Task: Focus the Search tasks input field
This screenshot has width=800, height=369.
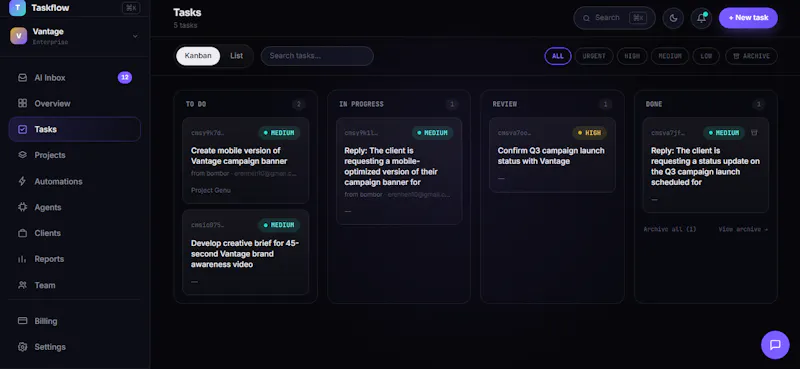Action: click(317, 56)
